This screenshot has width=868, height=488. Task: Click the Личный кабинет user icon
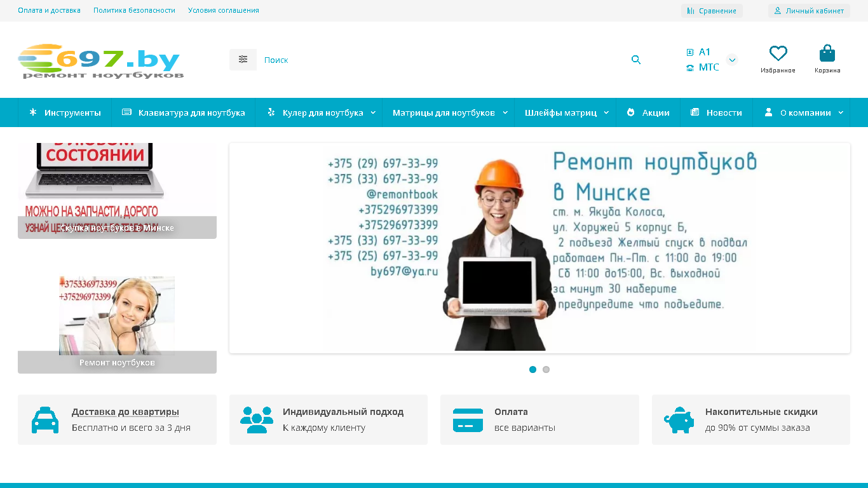click(x=778, y=11)
